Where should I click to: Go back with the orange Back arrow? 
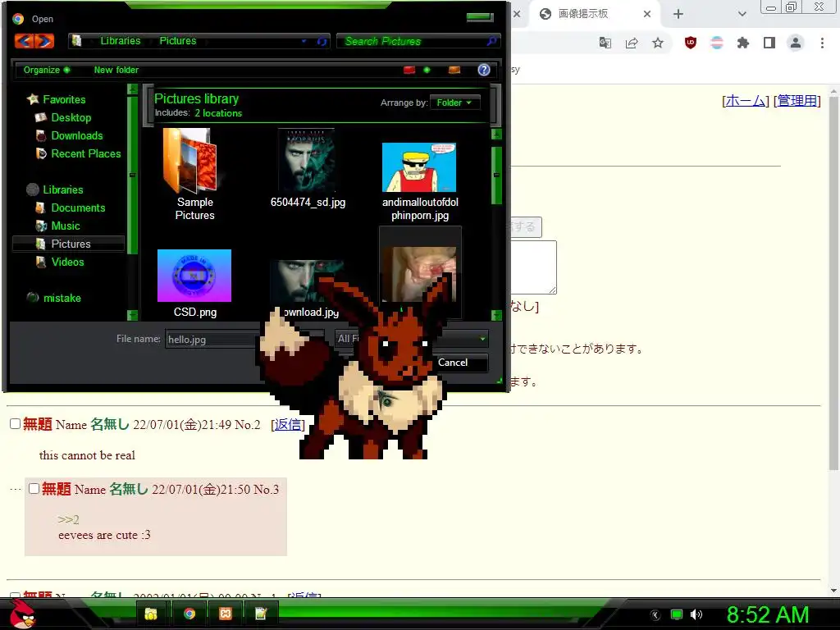click(25, 41)
